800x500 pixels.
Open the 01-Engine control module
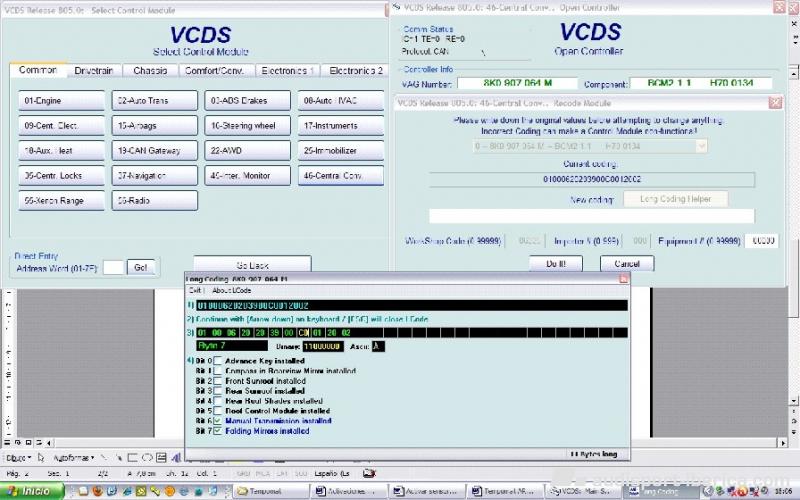61,100
